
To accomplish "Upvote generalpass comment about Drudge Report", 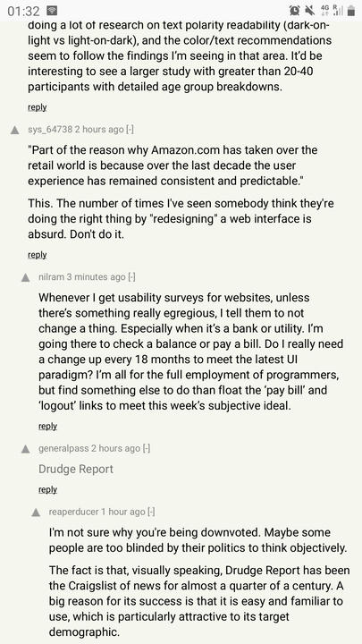I will click(25, 449).
